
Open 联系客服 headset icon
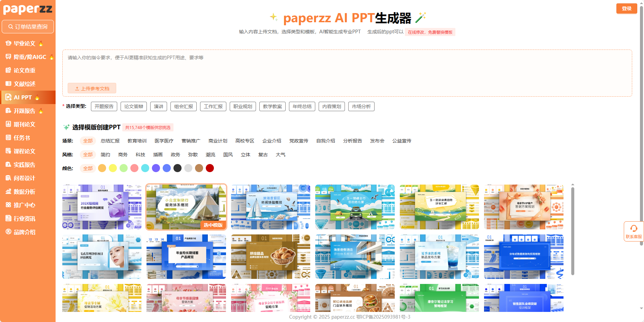[634, 229]
